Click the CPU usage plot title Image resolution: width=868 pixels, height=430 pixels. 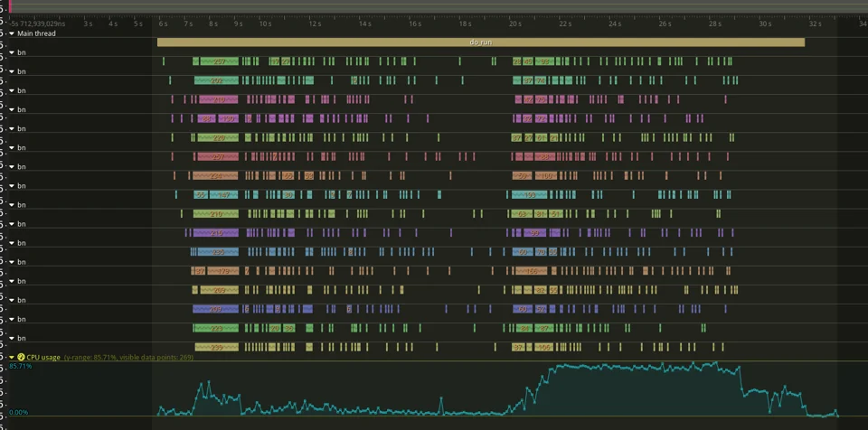pos(43,358)
